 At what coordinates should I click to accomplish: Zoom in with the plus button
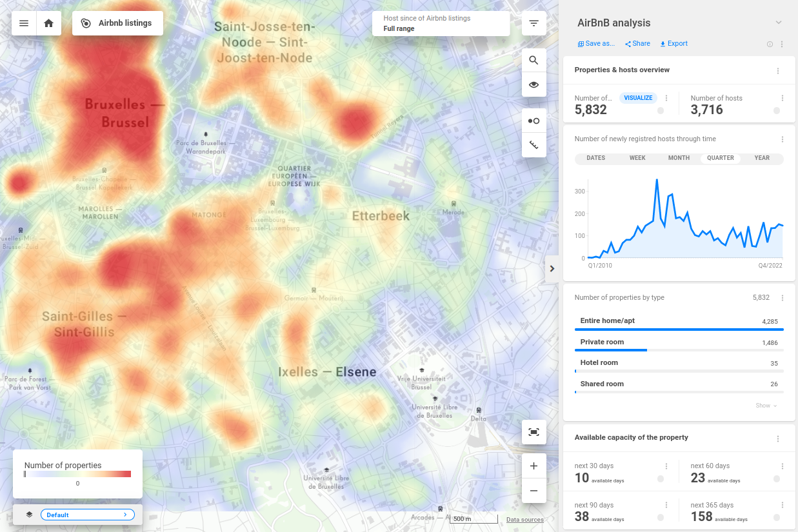click(x=534, y=466)
